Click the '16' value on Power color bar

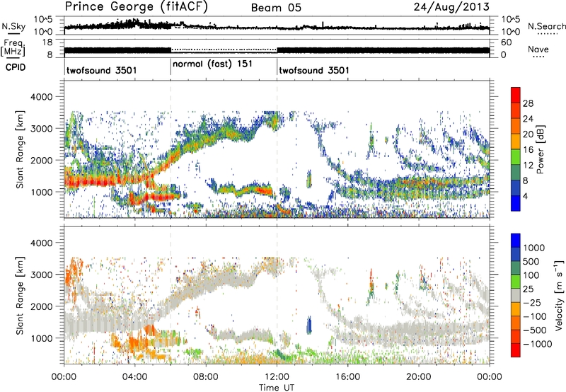point(528,150)
